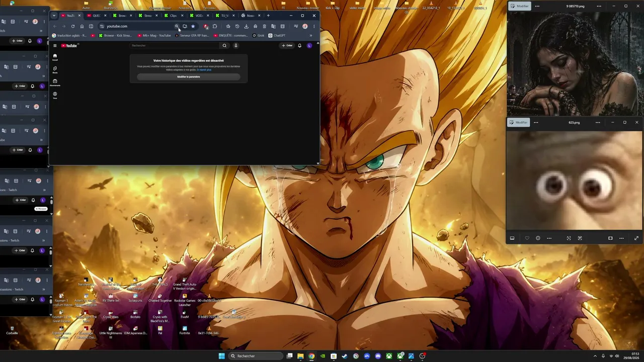Close the Clips browser tab
Screen dimensions: 644x362
(182, 16)
